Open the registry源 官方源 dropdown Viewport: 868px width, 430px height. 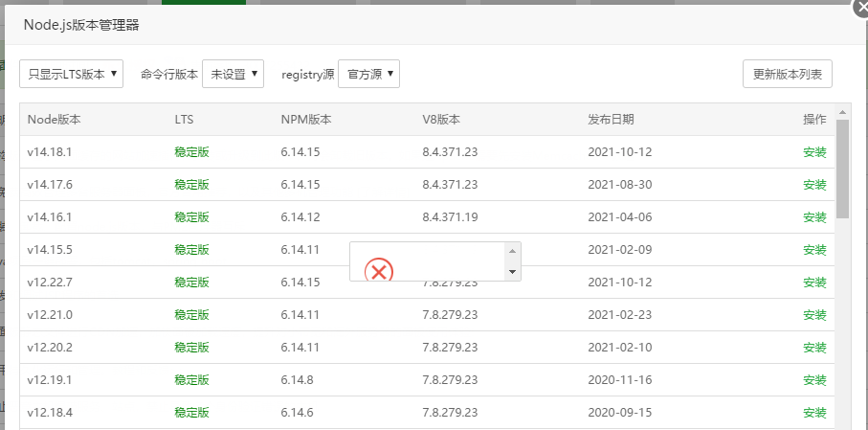pos(368,74)
